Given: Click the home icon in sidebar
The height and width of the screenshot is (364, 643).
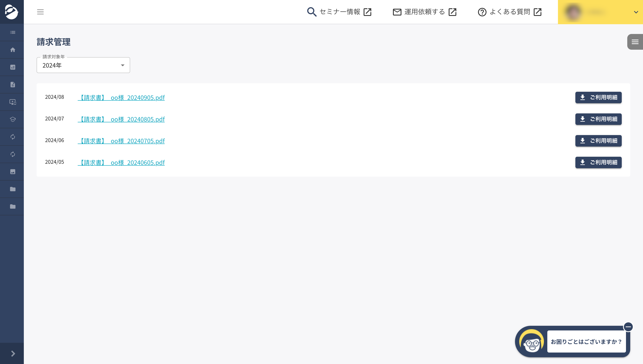Looking at the screenshot, I should (13, 50).
